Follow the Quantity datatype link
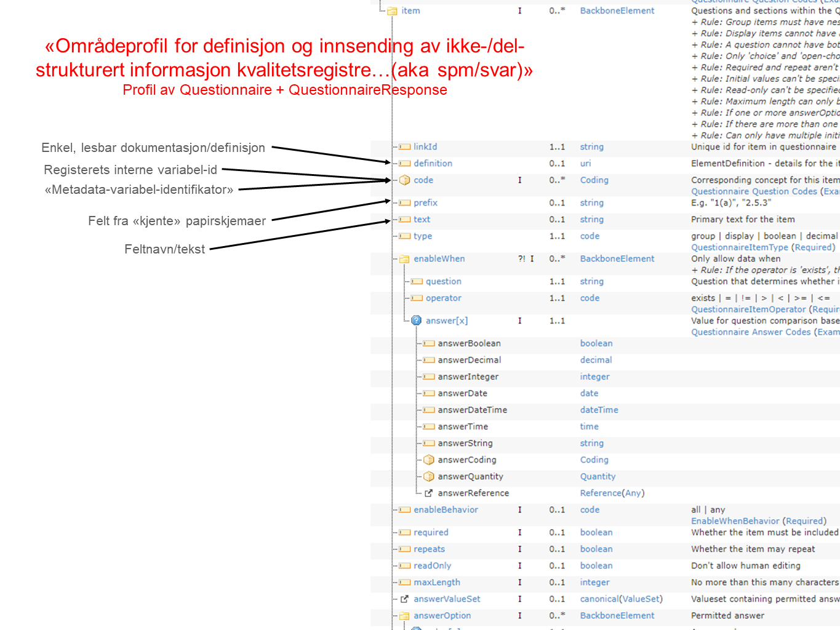This screenshot has height=630, width=840. point(598,477)
